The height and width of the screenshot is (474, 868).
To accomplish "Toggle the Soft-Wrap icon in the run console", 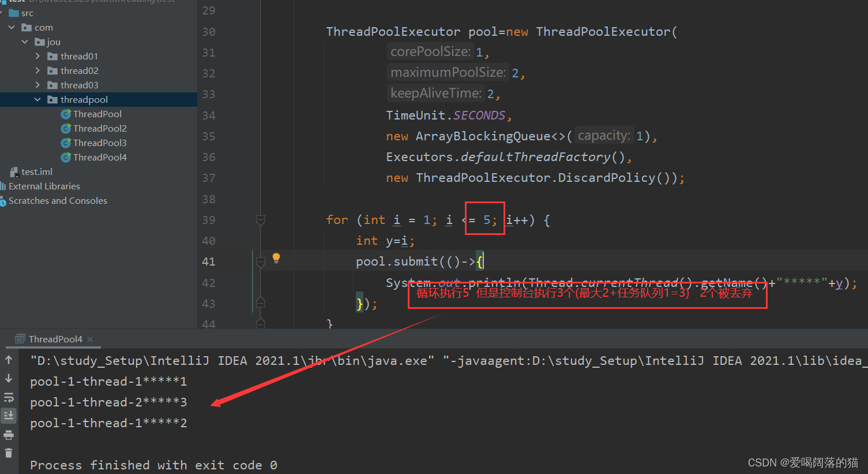I will (9, 397).
